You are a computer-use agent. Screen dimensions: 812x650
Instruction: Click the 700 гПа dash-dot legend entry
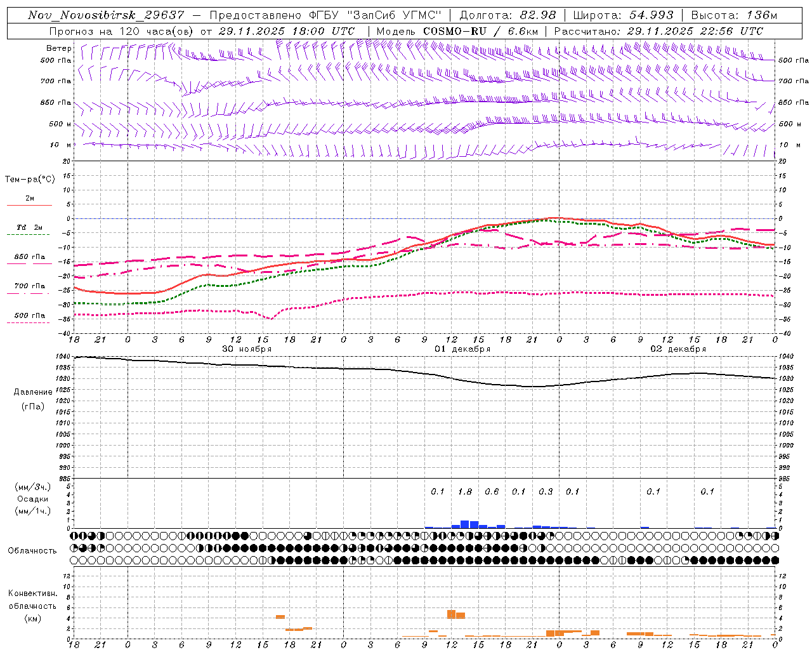tap(30, 286)
